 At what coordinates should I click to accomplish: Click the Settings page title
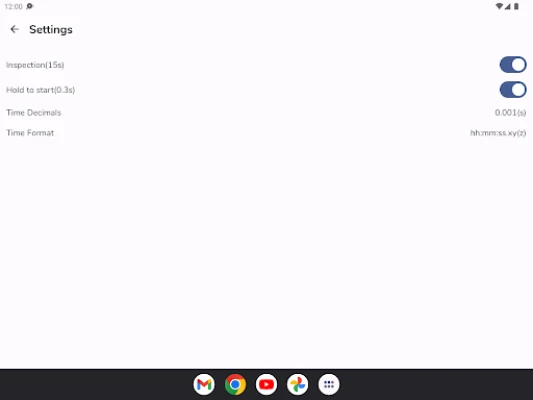pyautogui.click(x=51, y=30)
